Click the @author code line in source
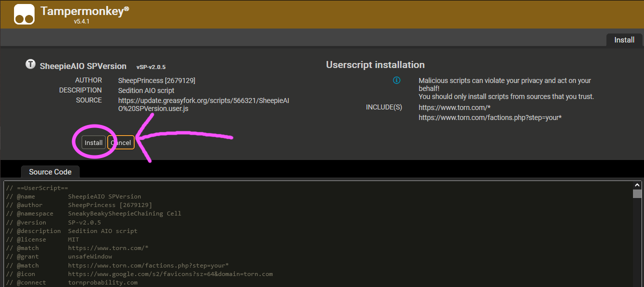Image resolution: width=644 pixels, height=287 pixels. (x=79, y=205)
